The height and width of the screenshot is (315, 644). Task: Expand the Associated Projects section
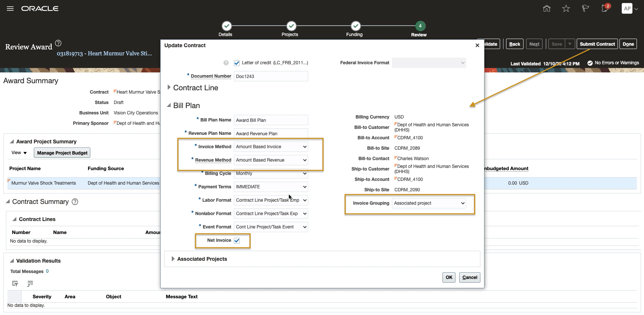coord(173,259)
